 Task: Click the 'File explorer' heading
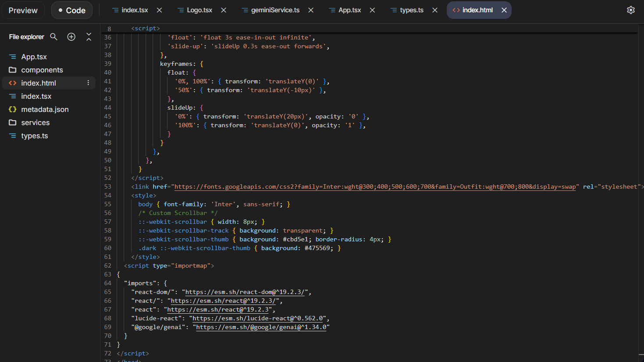(27, 37)
